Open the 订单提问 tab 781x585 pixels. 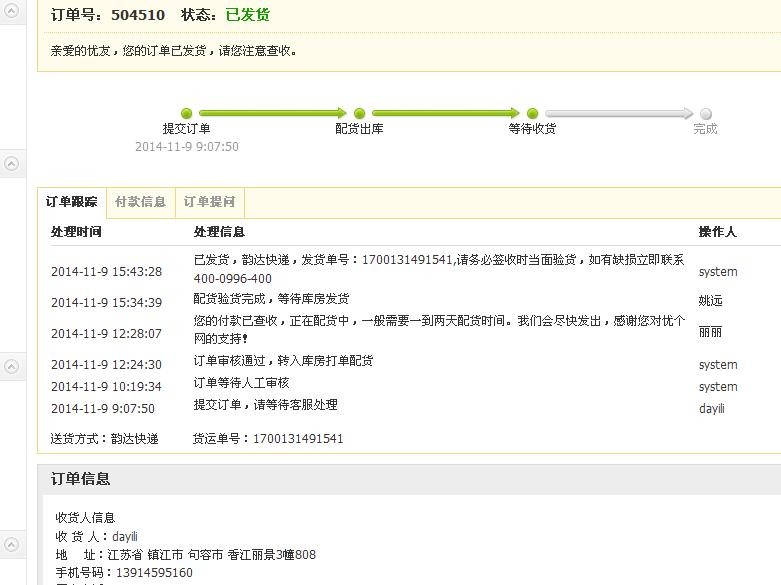pyautogui.click(x=210, y=202)
